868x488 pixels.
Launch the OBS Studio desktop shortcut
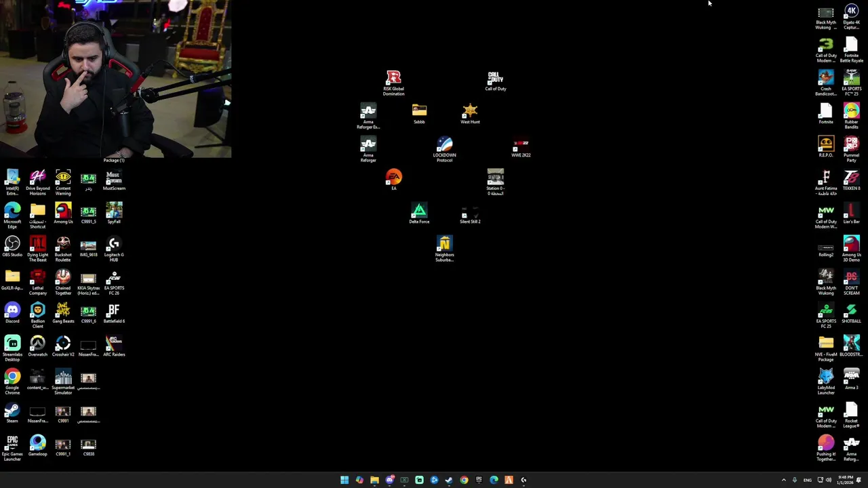(12, 247)
